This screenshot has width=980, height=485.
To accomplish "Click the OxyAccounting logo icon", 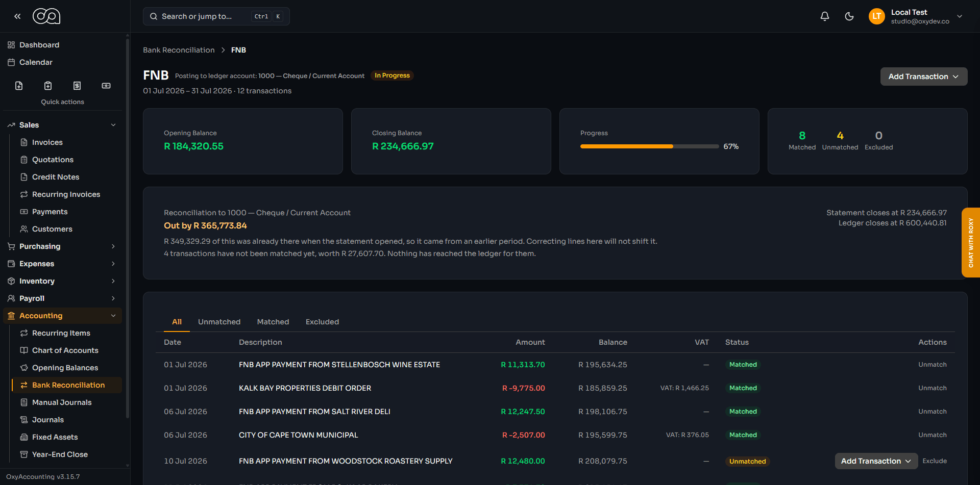I will pyautogui.click(x=46, y=16).
